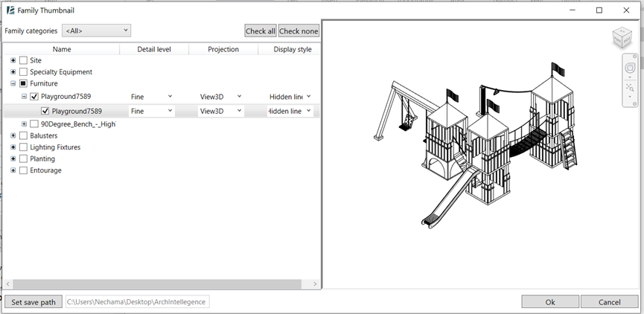644x314 pixels.
Task: Click the ViewCube in preview pane
Action: pyautogui.click(x=622, y=37)
